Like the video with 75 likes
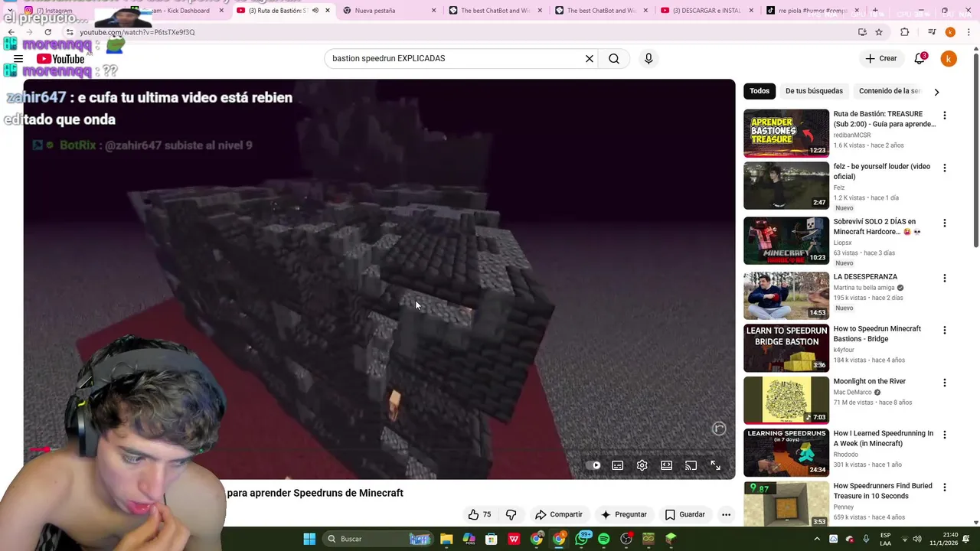The image size is (980, 551). click(x=480, y=514)
